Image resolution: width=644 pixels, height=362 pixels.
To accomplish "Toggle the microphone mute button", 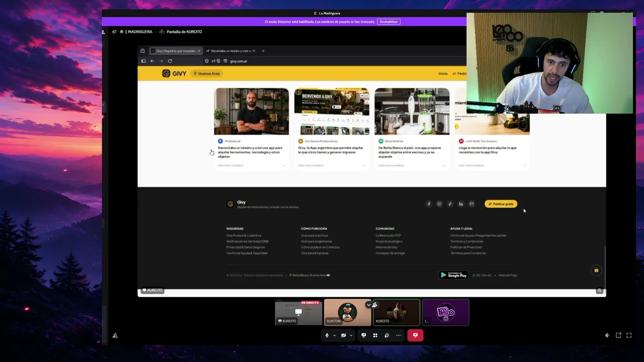I will click(327, 335).
